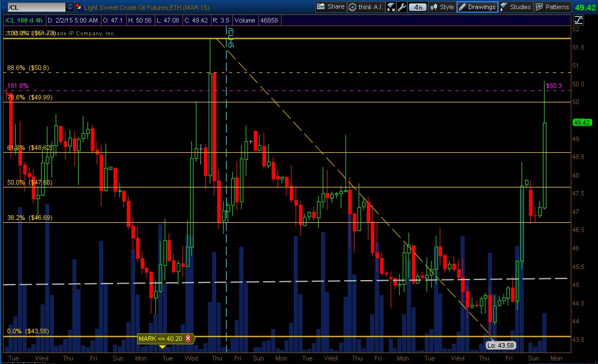Select the 0.0% ($43.58) Fibonacci label

point(28,331)
